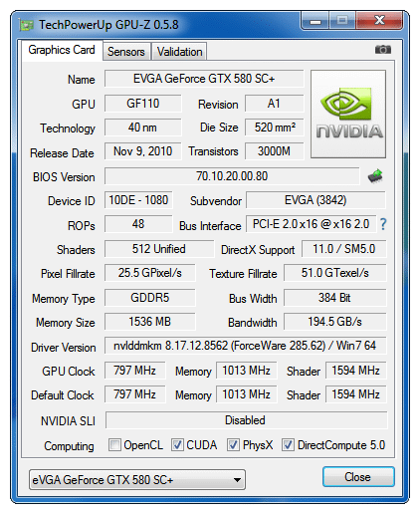
Task: Click the Driver Version field nvlddmkm 8.17.12.8562
Action: (x=246, y=346)
